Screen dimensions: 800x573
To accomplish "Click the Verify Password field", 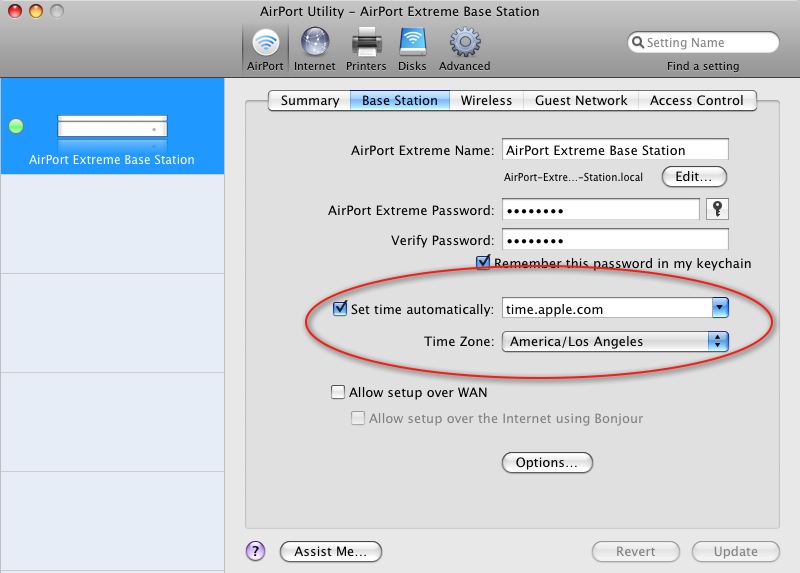I will tap(615, 240).
